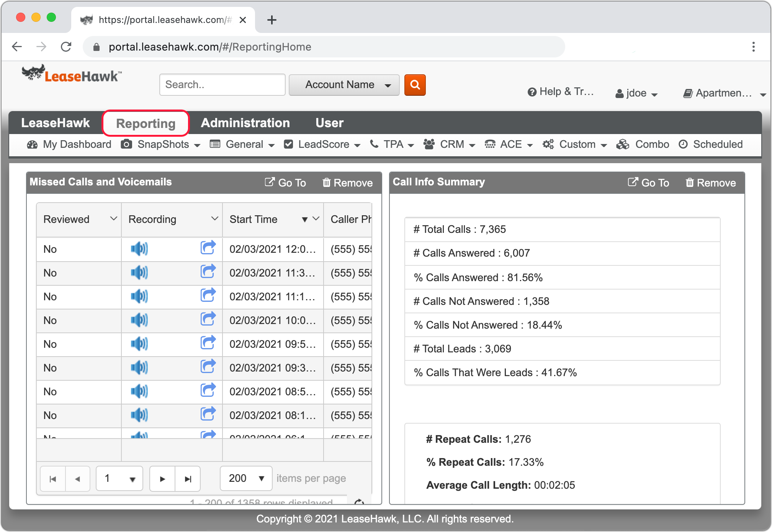Play recording for the 02/03/2021 08:5… call
Screen dimensions: 772x532
tap(139, 391)
